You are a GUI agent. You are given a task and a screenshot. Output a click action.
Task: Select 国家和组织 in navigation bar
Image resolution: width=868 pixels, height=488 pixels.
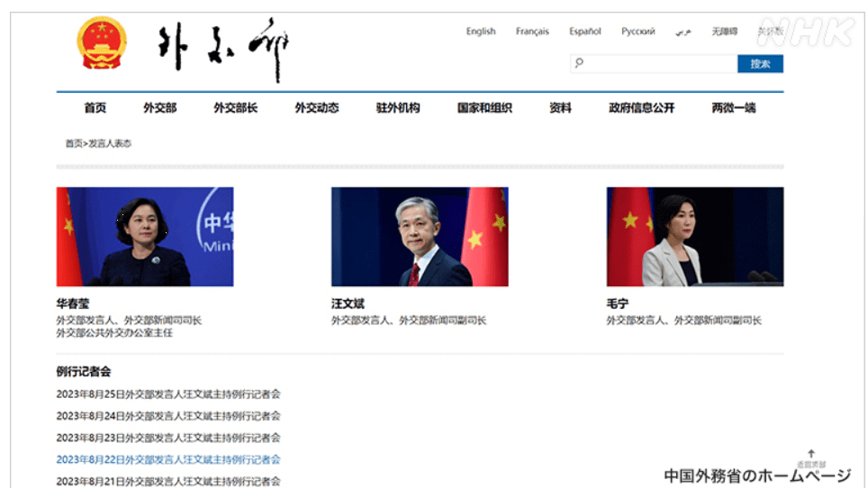coord(484,108)
